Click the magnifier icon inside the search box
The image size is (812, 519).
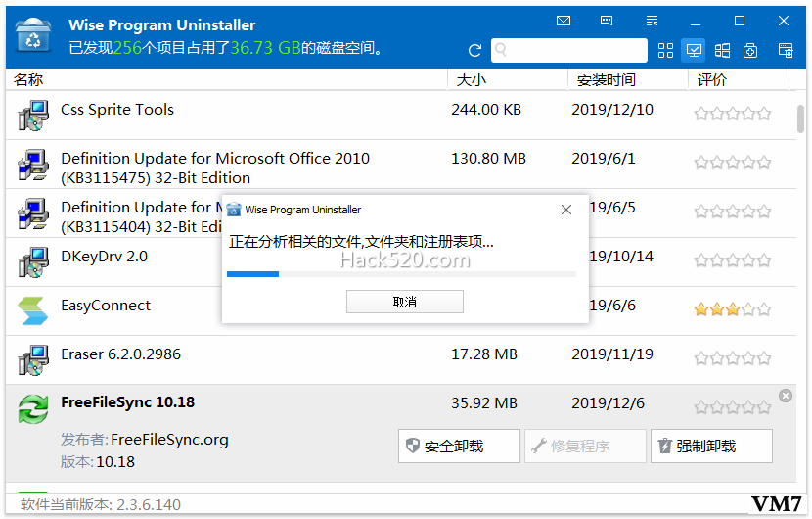500,50
